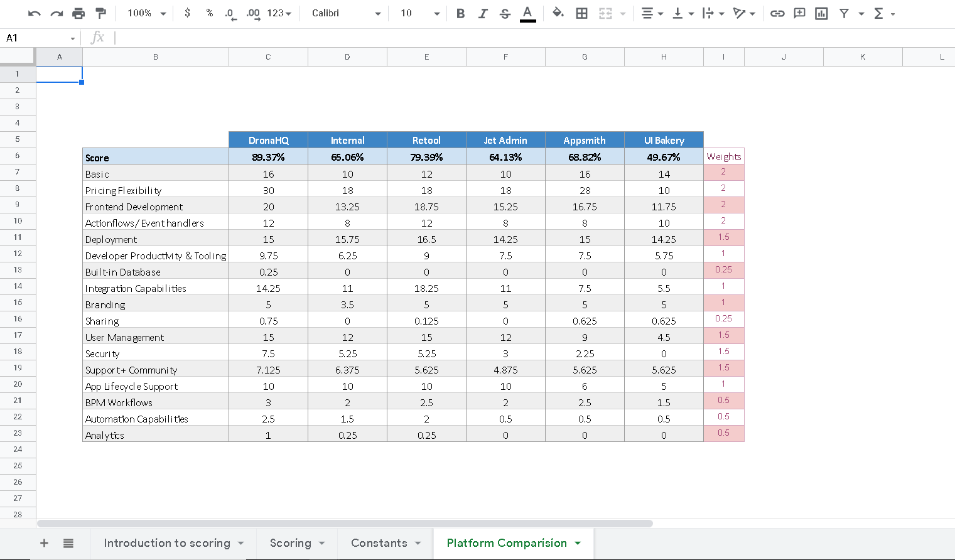The width and height of the screenshot is (955, 560).
Task: Format as percent icon
Action: 209,13
